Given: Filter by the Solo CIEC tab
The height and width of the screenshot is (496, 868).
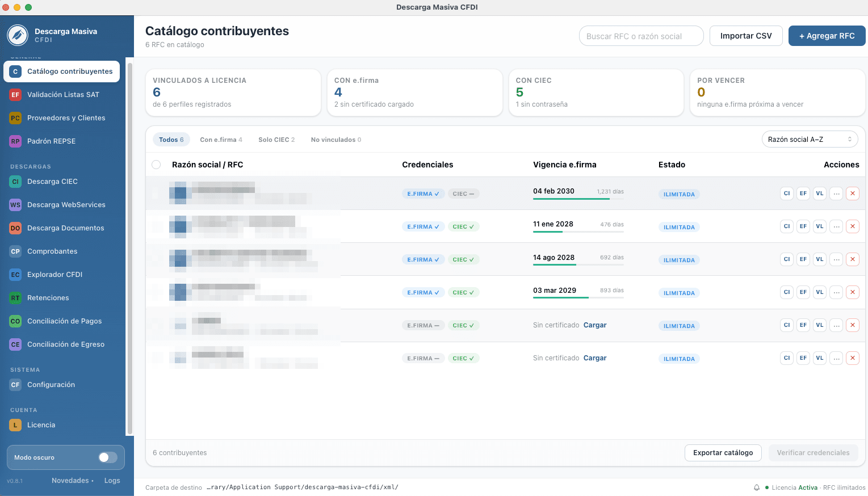Looking at the screenshot, I should (276, 140).
